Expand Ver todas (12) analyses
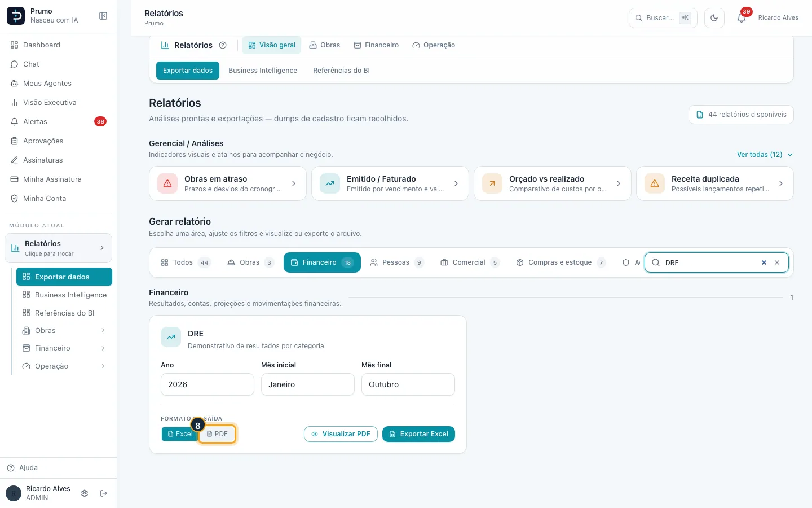 coord(765,155)
